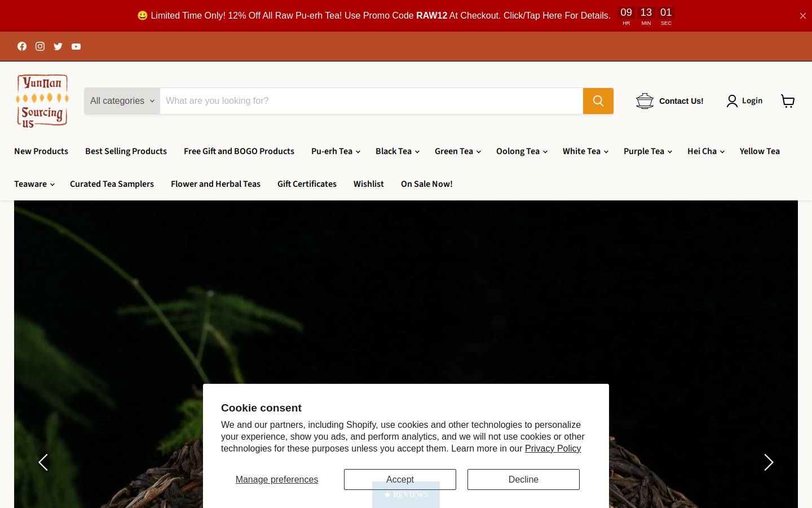The image size is (812, 508).
Task: Open Manage preferences for cookies
Action: pos(277,479)
